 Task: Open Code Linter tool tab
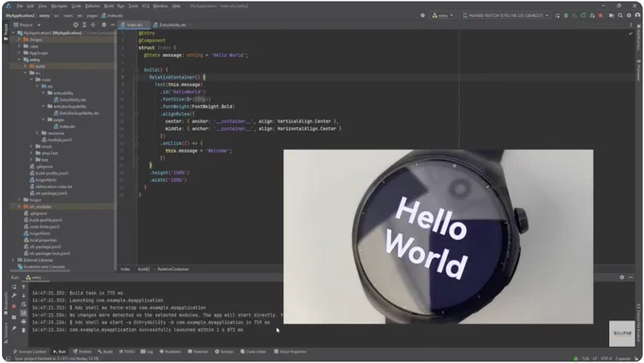(x=254, y=352)
